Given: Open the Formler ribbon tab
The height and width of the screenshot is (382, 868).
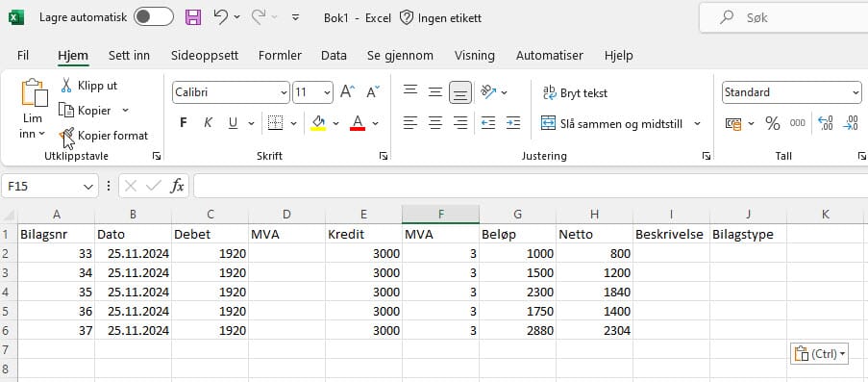Looking at the screenshot, I should 280,56.
